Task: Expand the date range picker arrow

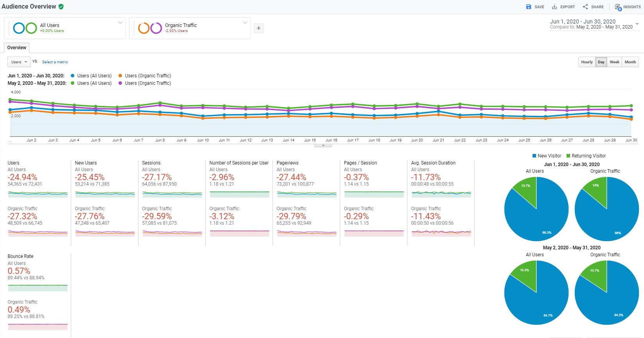Action: point(637,24)
